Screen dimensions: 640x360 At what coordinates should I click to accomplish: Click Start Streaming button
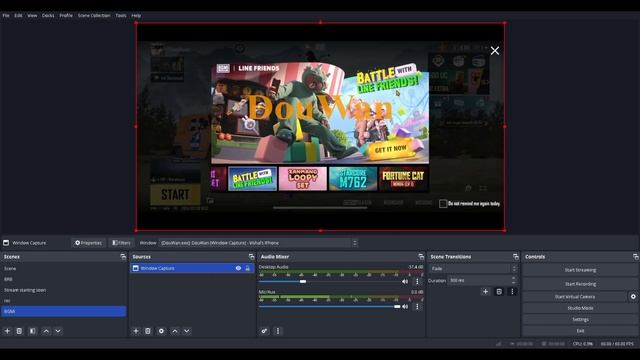coord(580,270)
